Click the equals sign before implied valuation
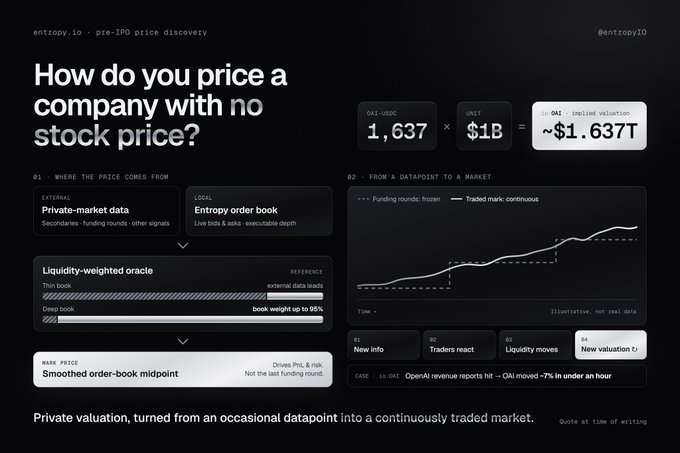The height and width of the screenshot is (453, 680). 522,127
